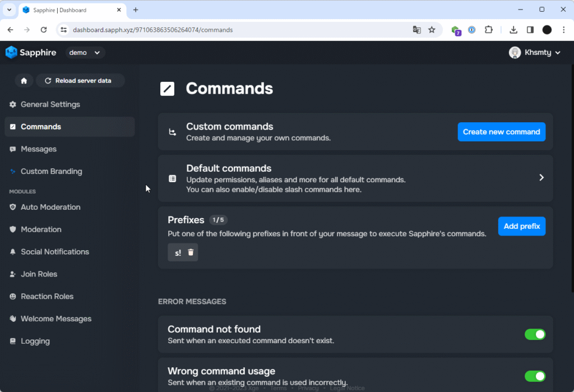Click Reload server data button
Screen dimensions: 574x392
(x=80, y=81)
